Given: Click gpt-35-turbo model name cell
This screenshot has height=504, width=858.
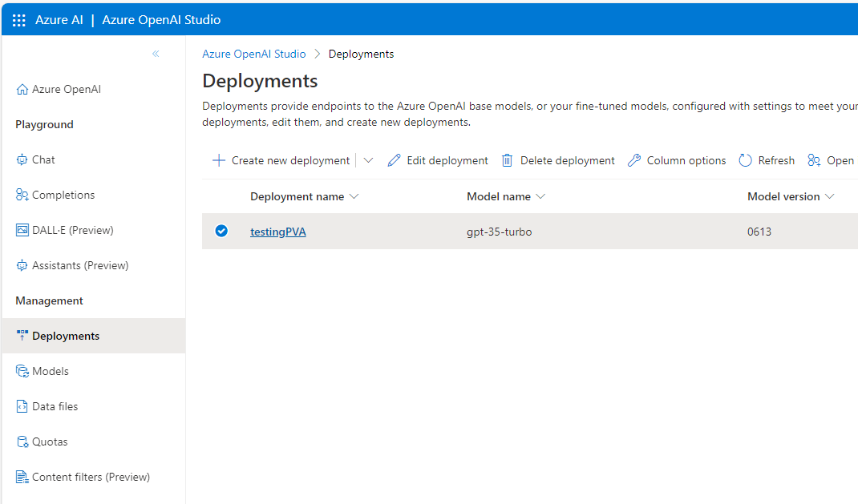Looking at the screenshot, I should [x=499, y=232].
